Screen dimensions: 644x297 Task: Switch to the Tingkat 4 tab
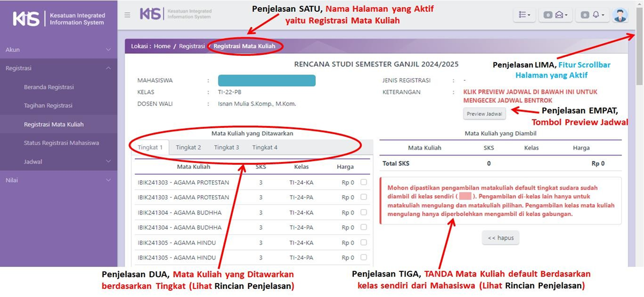pyautogui.click(x=265, y=147)
